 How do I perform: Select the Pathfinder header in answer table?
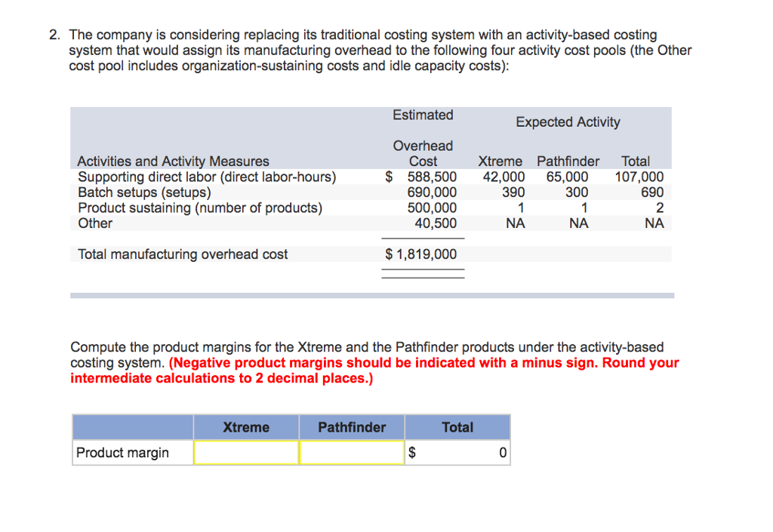pos(352,427)
